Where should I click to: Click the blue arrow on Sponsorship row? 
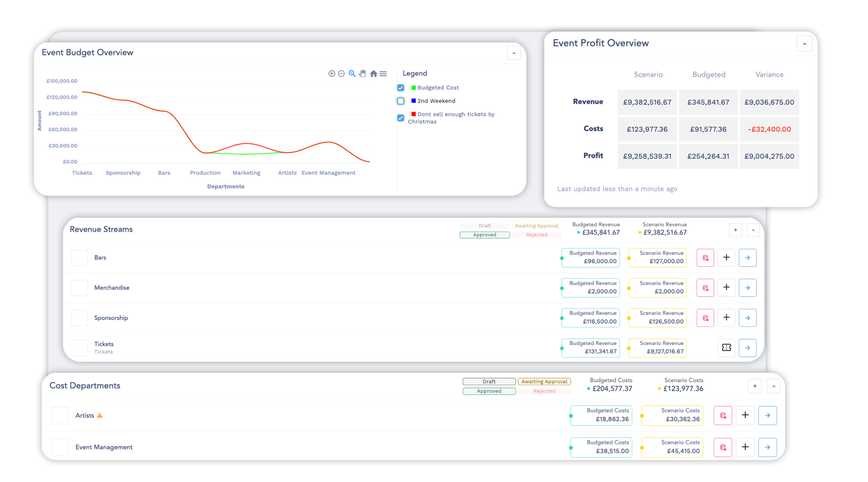tap(748, 318)
